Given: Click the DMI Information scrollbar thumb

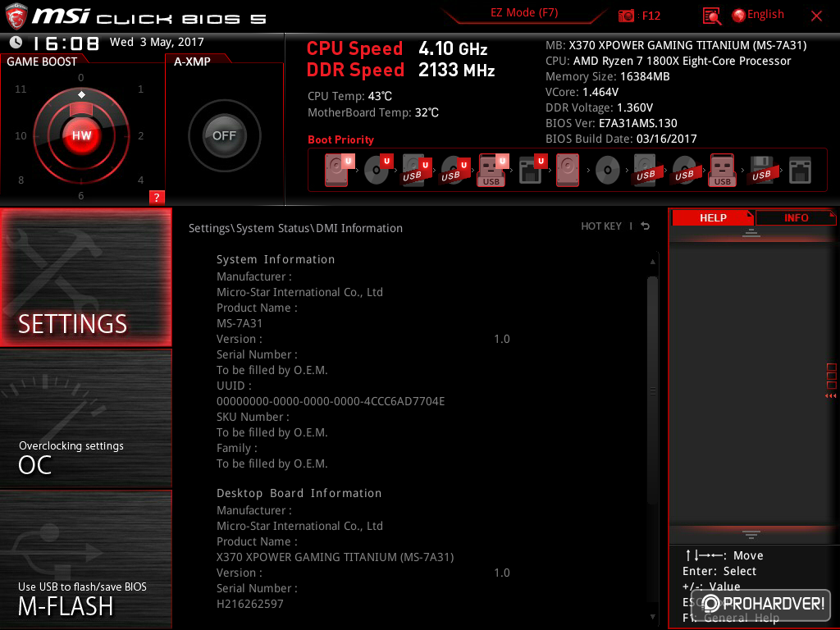Looking at the screenshot, I should 652,390.
